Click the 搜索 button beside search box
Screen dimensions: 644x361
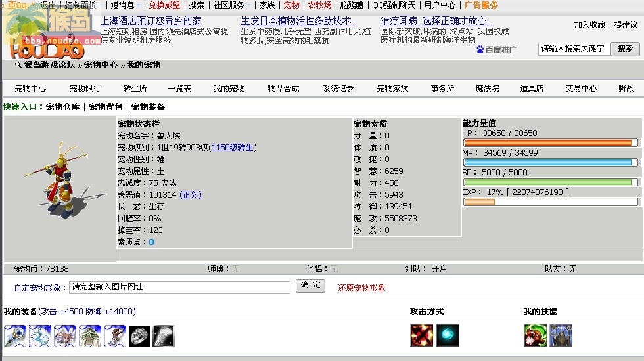(x=625, y=49)
